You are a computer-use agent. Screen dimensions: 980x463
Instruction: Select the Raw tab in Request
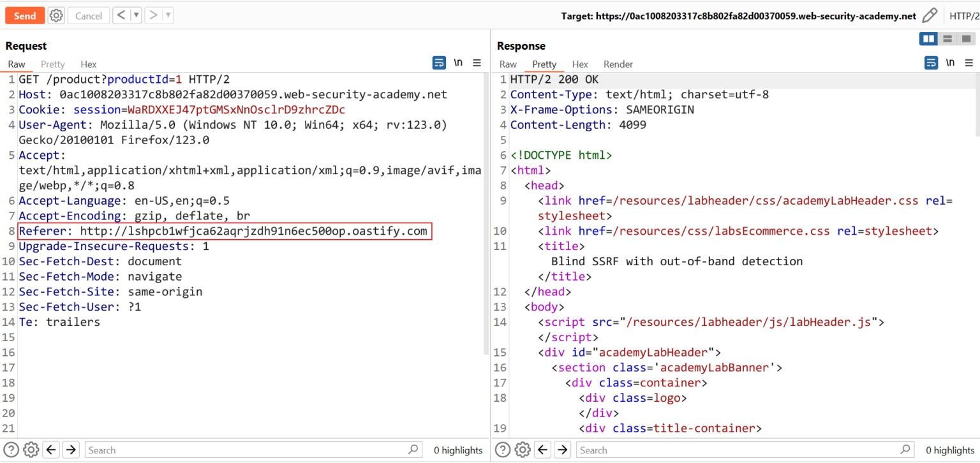[x=17, y=64]
